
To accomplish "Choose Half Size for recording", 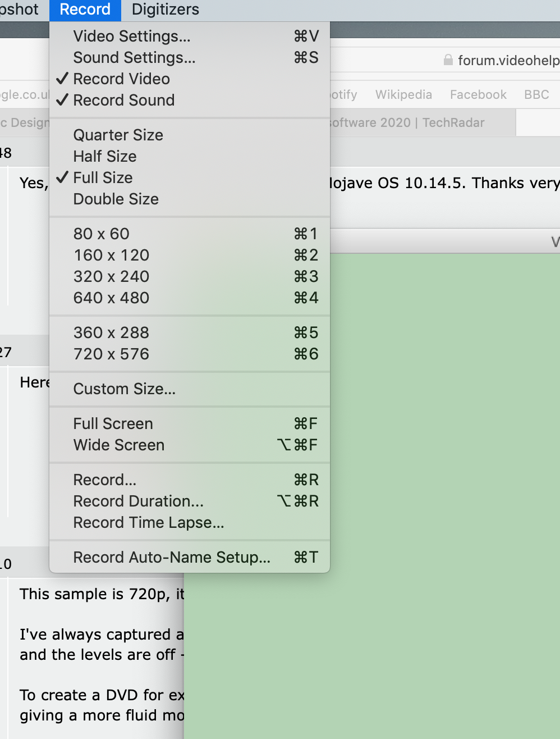I will (x=105, y=157).
